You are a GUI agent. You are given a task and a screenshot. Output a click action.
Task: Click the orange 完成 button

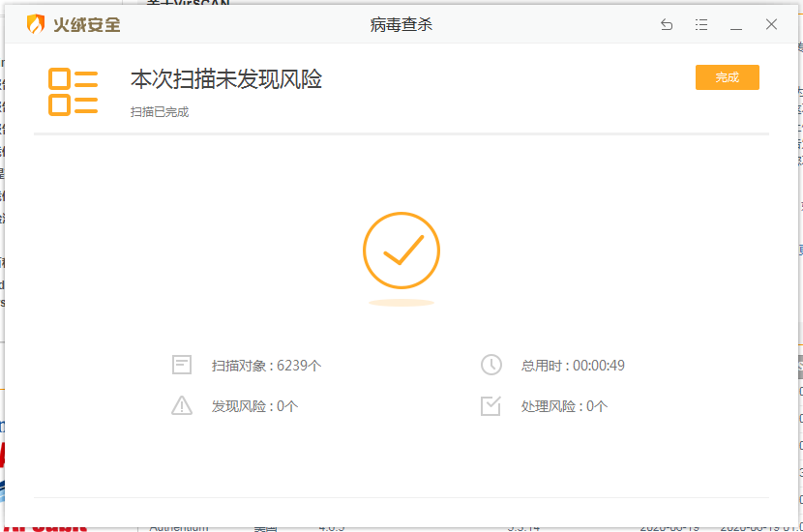tap(728, 77)
